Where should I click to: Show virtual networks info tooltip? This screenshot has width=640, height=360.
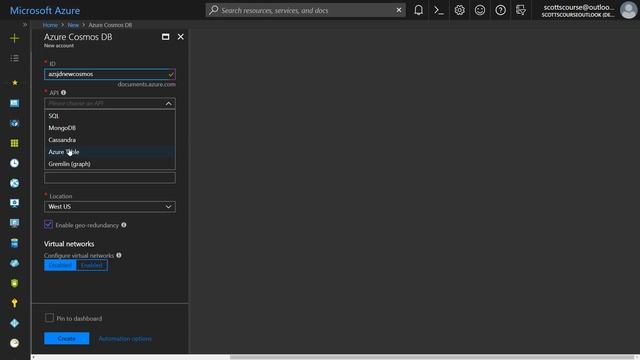point(119,255)
